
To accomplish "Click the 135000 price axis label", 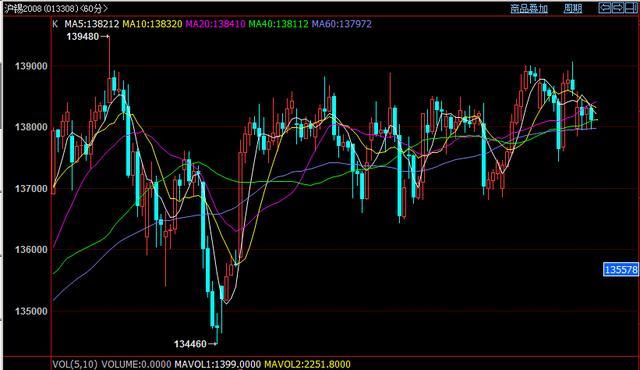I will click(x=31, y=311).
